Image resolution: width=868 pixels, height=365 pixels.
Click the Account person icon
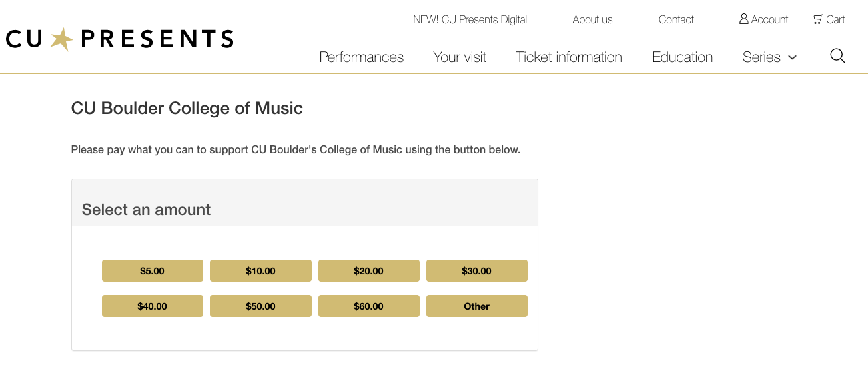743,19
